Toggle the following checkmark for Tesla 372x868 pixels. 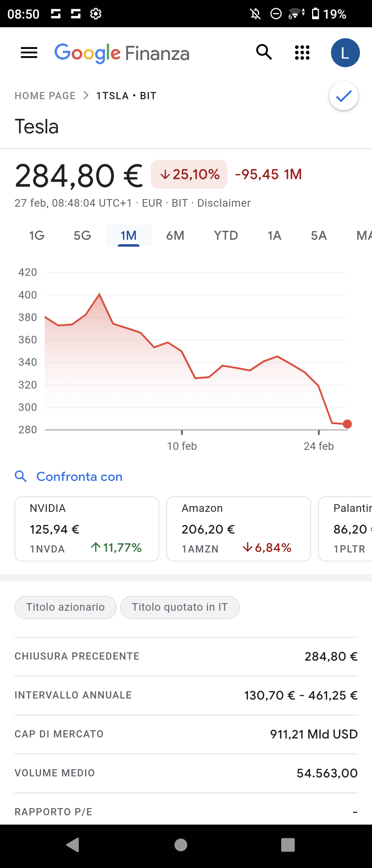(x=344, y=96)
